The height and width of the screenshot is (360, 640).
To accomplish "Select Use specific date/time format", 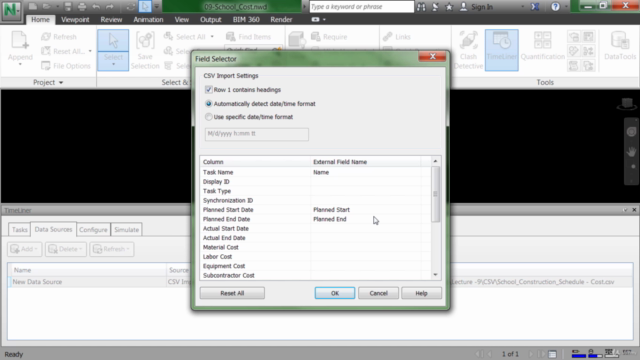I will coord(209,117).
